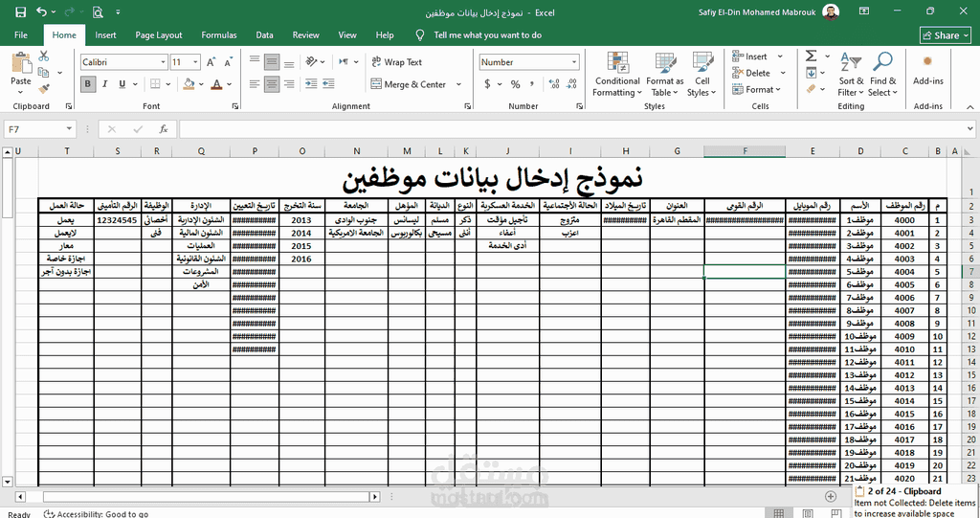The image size is (980, 518).
Task: Click the Insert Function fx icon
Action: tap(164, 129)
